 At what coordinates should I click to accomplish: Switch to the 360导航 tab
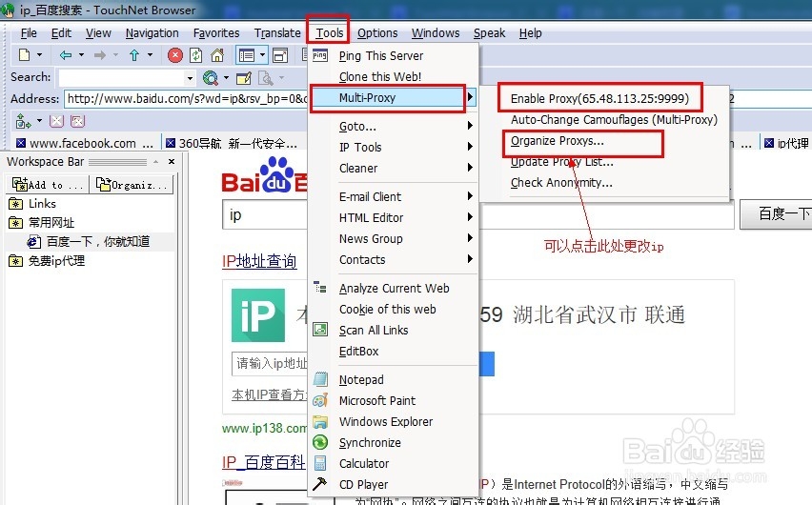(x=231, y=143)
